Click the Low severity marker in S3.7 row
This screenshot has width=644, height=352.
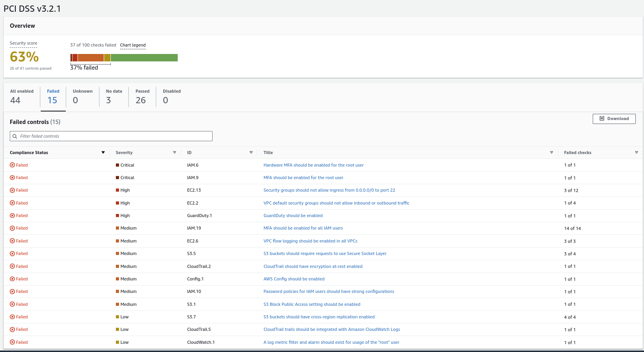point(117,317)
